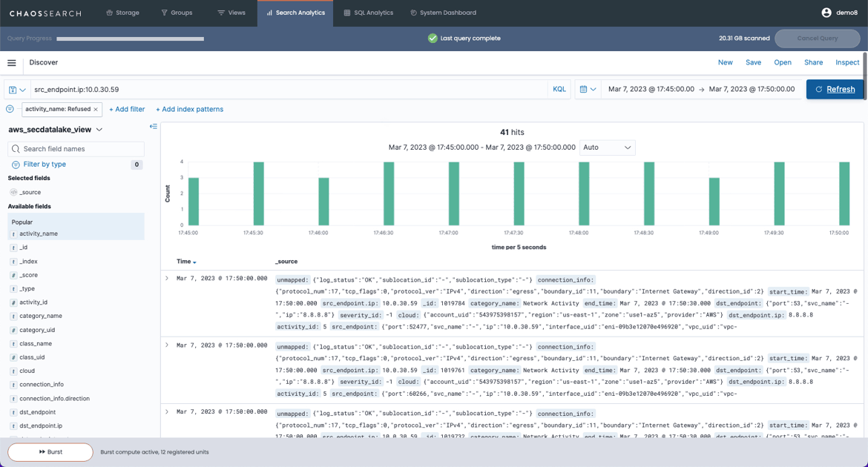The width and height of the screenshot is (868, 467).
Task: Expand the result row with _id 1019732
Action: 167,411
